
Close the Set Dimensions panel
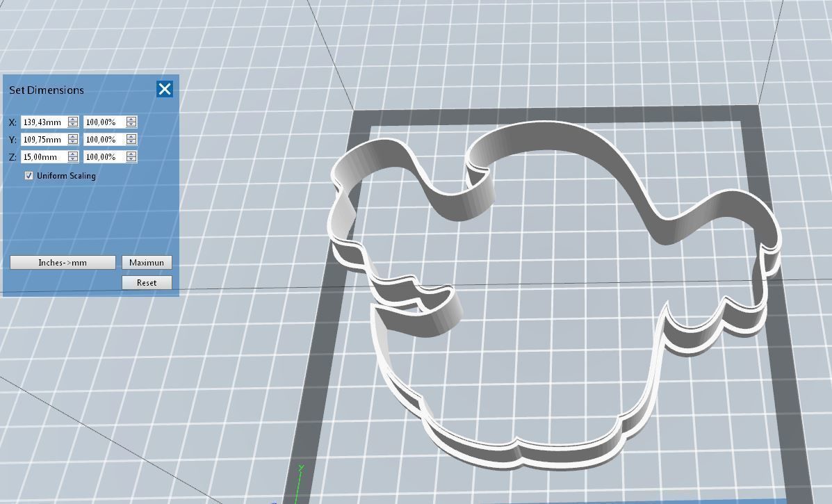point(165,88)
